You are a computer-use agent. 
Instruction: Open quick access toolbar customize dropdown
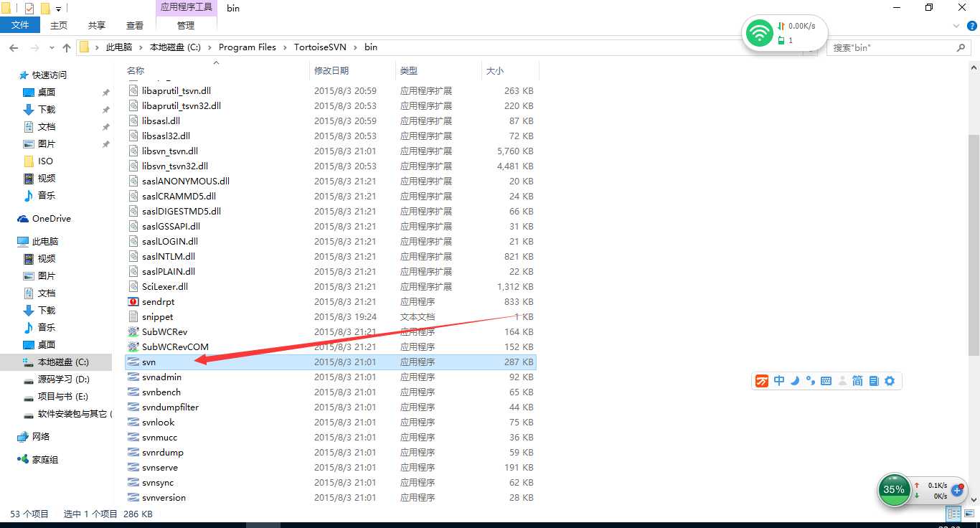pyautogui.click(x=59, y=9)
